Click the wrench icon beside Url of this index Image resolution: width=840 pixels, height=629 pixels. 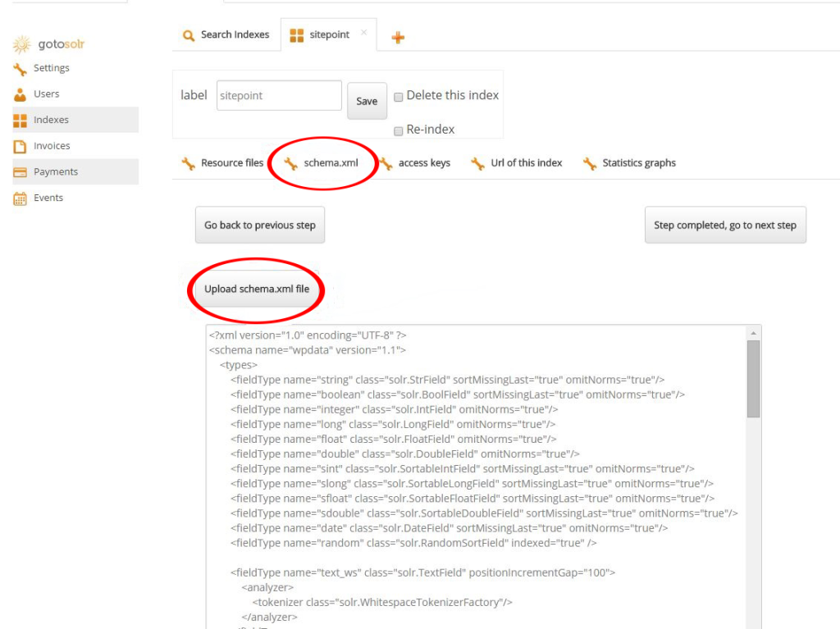477,163
